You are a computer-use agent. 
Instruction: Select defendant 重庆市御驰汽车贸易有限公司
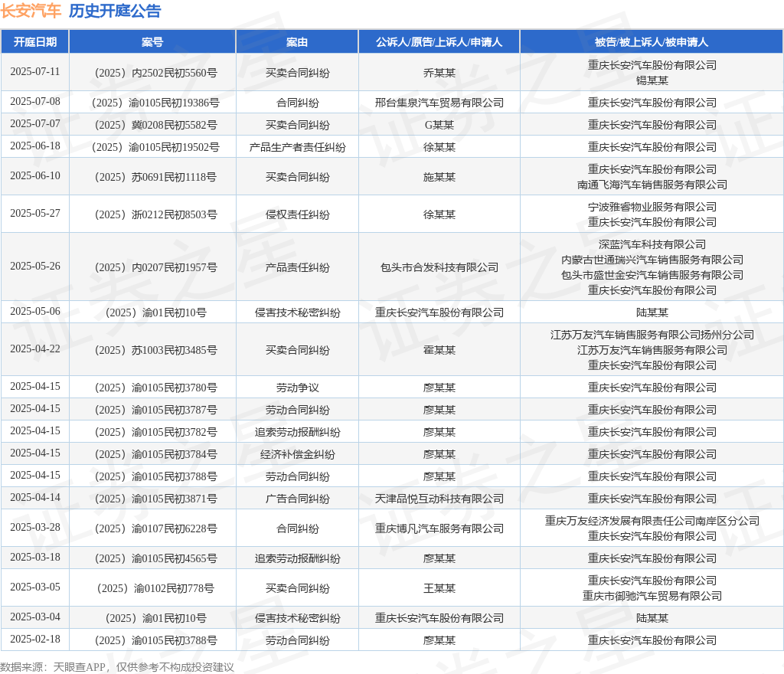pyautogui.click(x=652, y=596)
